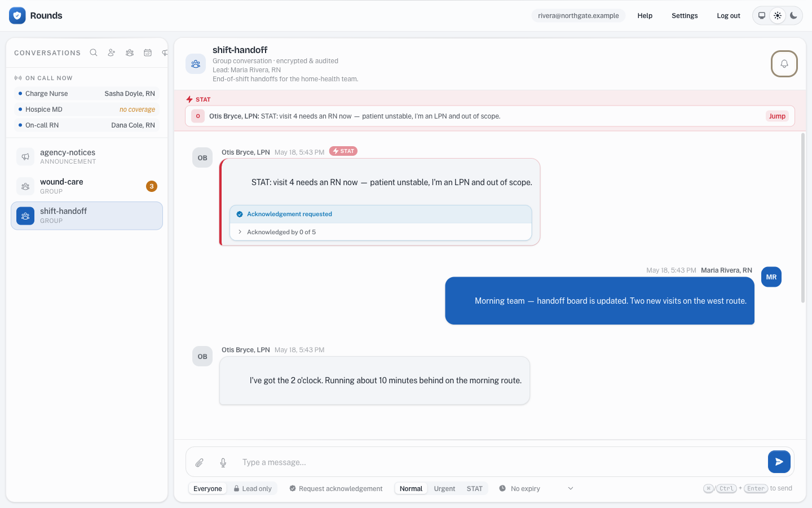Click the message list vertical scrollbar
Screen dimensions: 812x508
click(x=803, y=218)
